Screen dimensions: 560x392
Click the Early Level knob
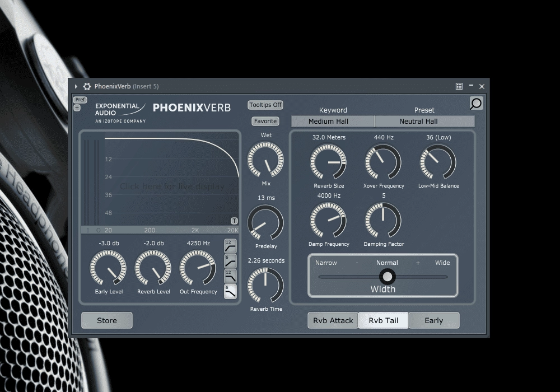coord(108,268)
